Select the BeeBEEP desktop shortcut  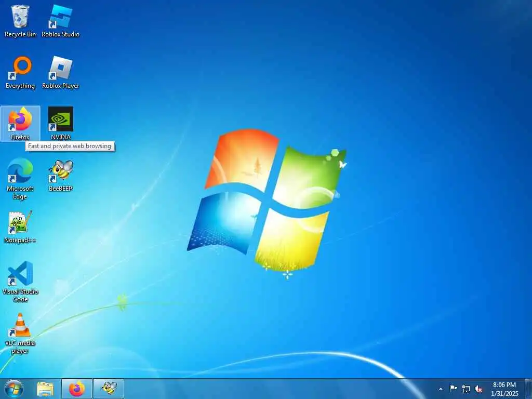point(60,176)
